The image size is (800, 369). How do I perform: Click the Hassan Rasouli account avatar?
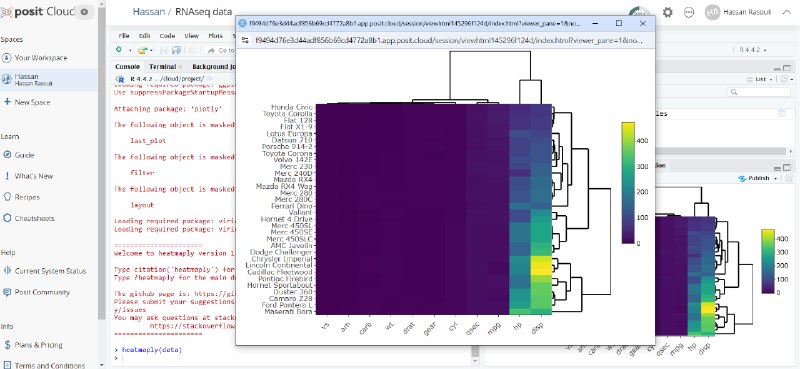pos(712,12)
